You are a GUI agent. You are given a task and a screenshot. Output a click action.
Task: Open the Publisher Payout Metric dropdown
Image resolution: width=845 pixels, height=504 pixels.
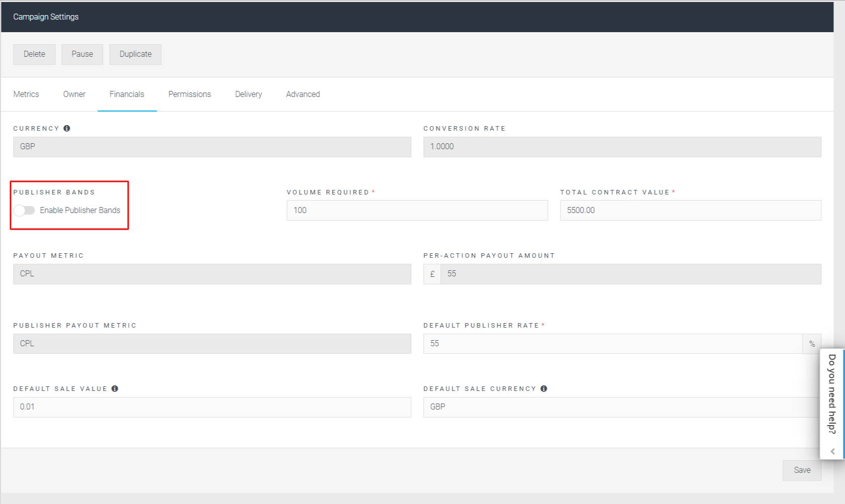pyautogui.click(x=212, y=344)
